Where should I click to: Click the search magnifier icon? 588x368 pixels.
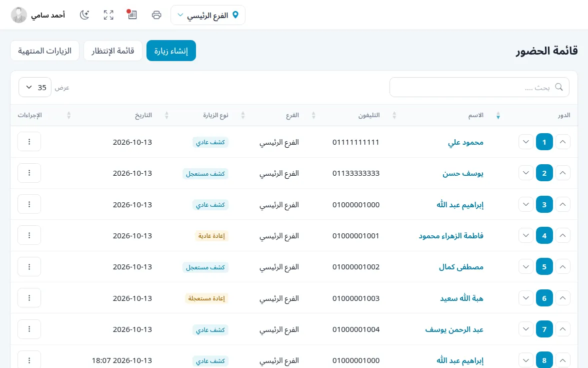(559, 87)
